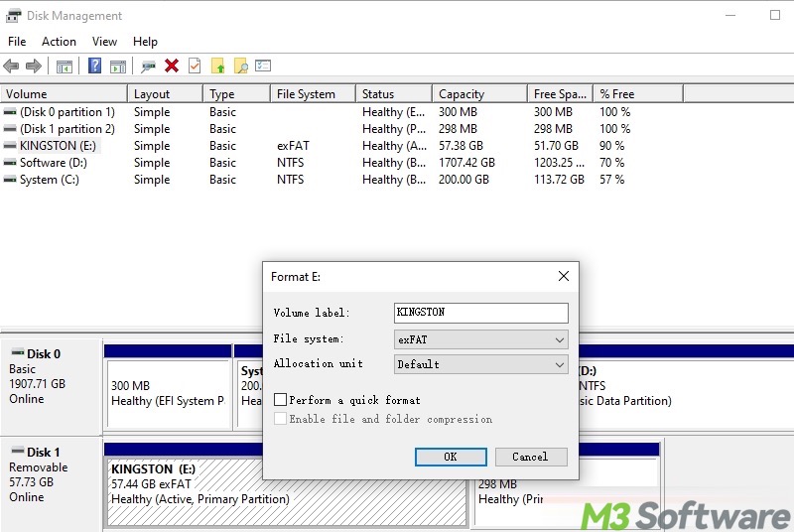Screen dimensions: 794x532
Task: Expand the File system dropdown
Action: click(x=481, y=339)
